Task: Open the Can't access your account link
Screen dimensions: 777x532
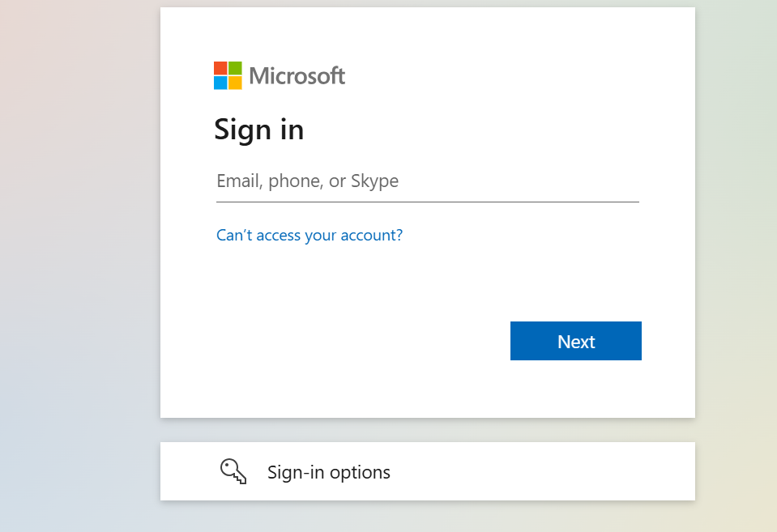Action: pyautogui.click(x=310, y=235)
